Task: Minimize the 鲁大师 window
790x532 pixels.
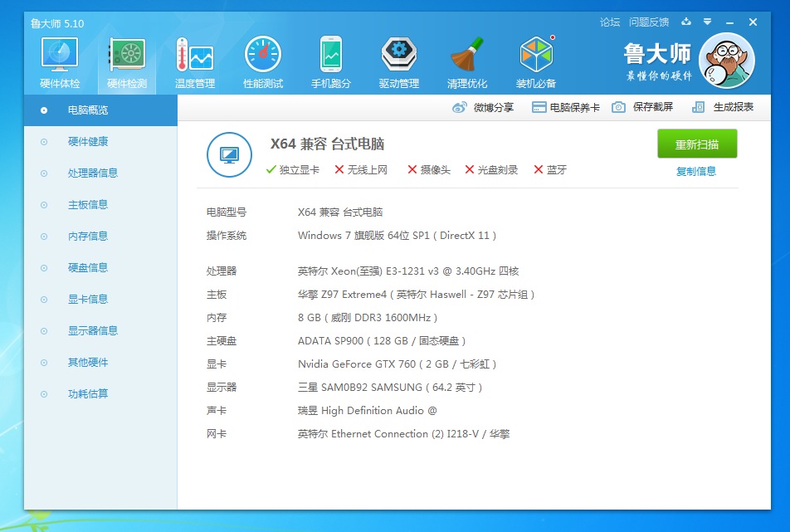Action: pos(729,22)
